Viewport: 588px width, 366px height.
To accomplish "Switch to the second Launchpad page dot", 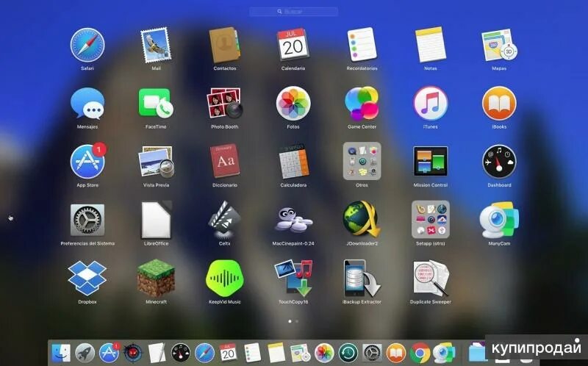I will (297, 321).
